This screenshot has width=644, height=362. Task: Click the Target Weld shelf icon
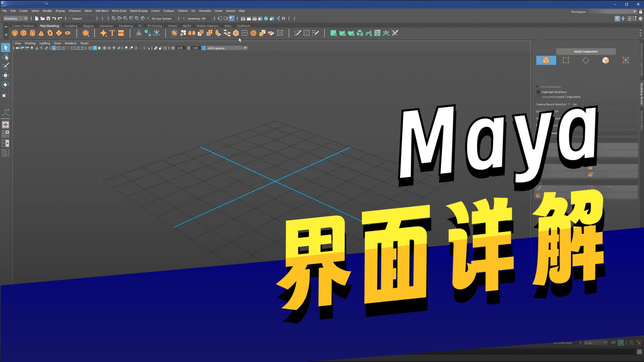coord(306,33)
